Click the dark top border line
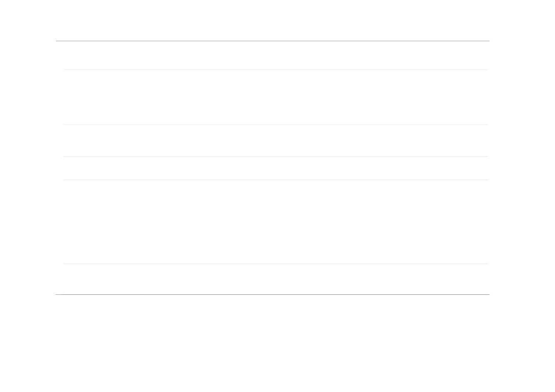The image size is (555, 392). pyautogui.click(x=273, y=41)
